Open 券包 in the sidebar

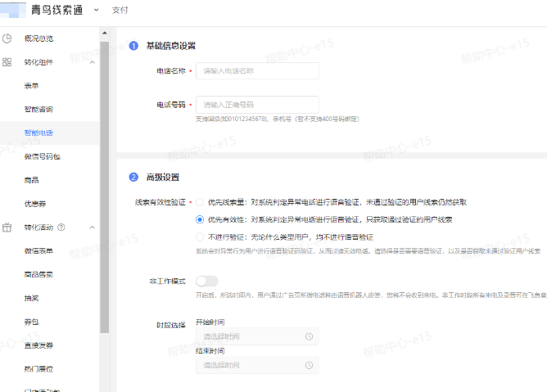(31, 322)
